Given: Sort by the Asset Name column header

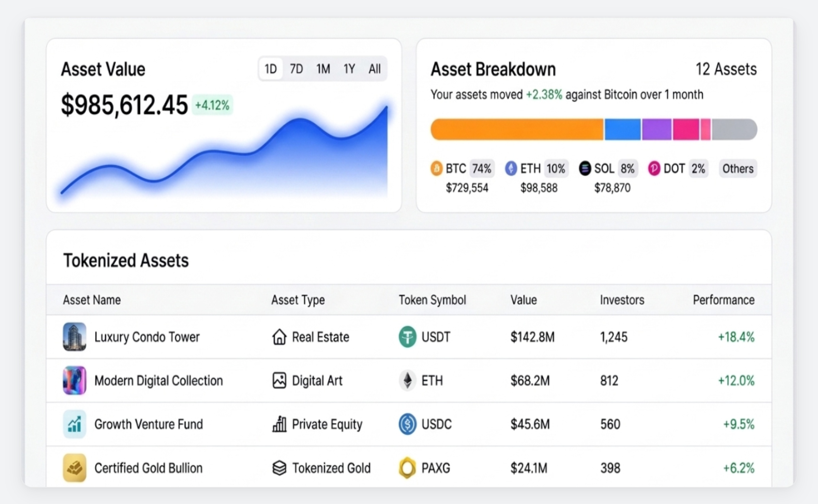Looking at the screenshot, I should click(x=92, y=300).
